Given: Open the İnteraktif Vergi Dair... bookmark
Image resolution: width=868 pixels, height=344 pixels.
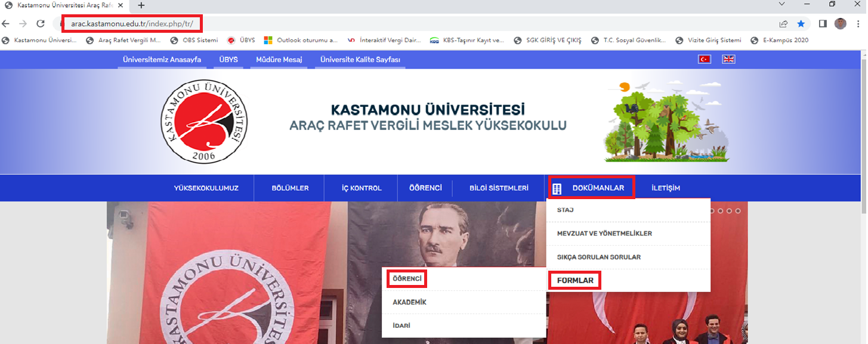Looking at the screenshot, I should pos(384,41).
